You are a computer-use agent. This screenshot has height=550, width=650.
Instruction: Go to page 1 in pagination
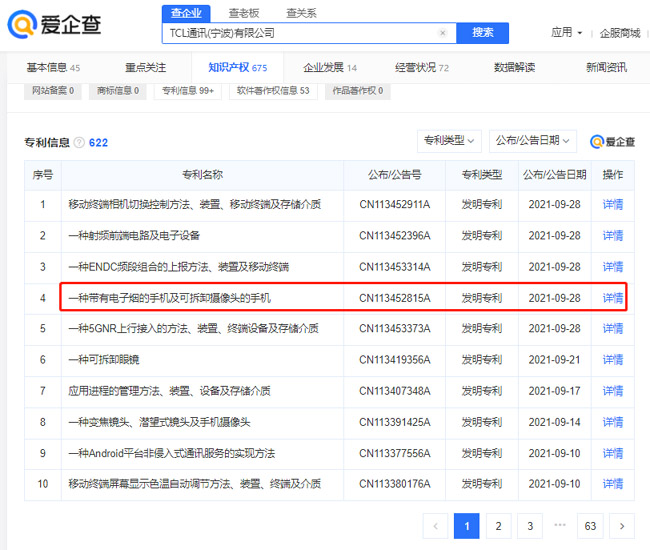click(x=466, y=526)
